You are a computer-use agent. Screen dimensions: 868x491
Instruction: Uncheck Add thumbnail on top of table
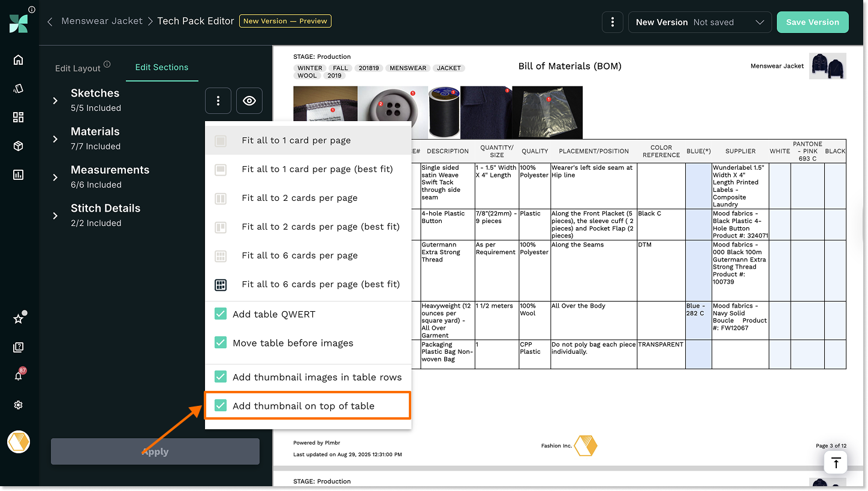coord(221,406)
